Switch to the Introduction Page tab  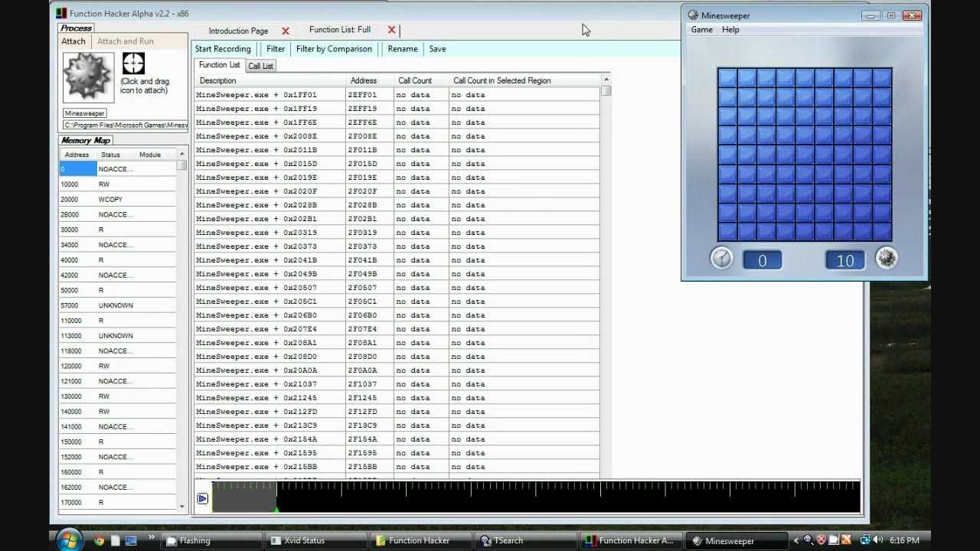pos(238,31)
